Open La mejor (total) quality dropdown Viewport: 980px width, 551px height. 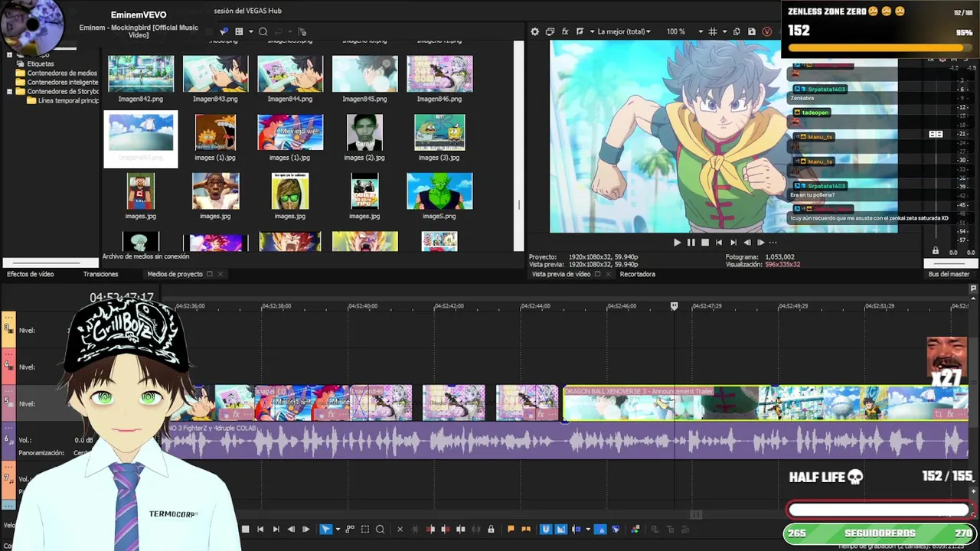623,31
